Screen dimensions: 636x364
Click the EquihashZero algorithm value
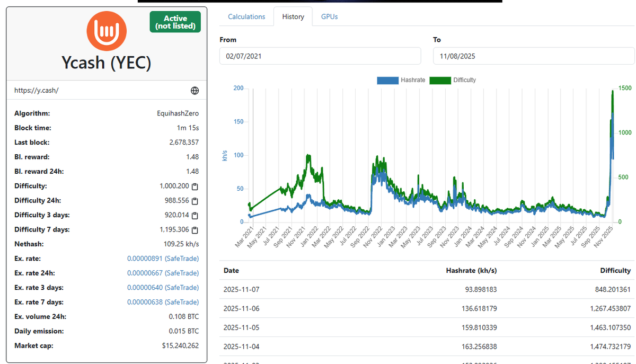pos(178,114)
